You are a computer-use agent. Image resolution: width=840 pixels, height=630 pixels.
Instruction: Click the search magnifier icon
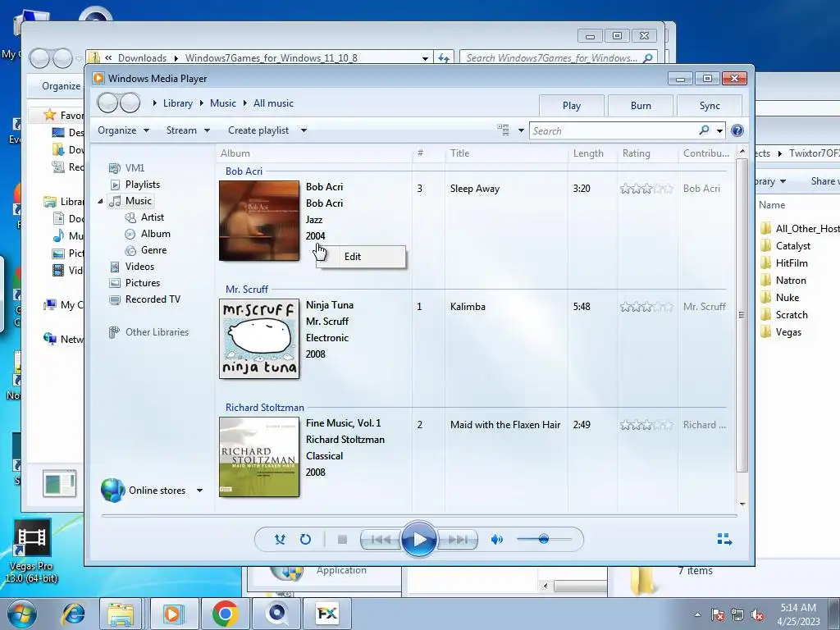pos(704,130)
